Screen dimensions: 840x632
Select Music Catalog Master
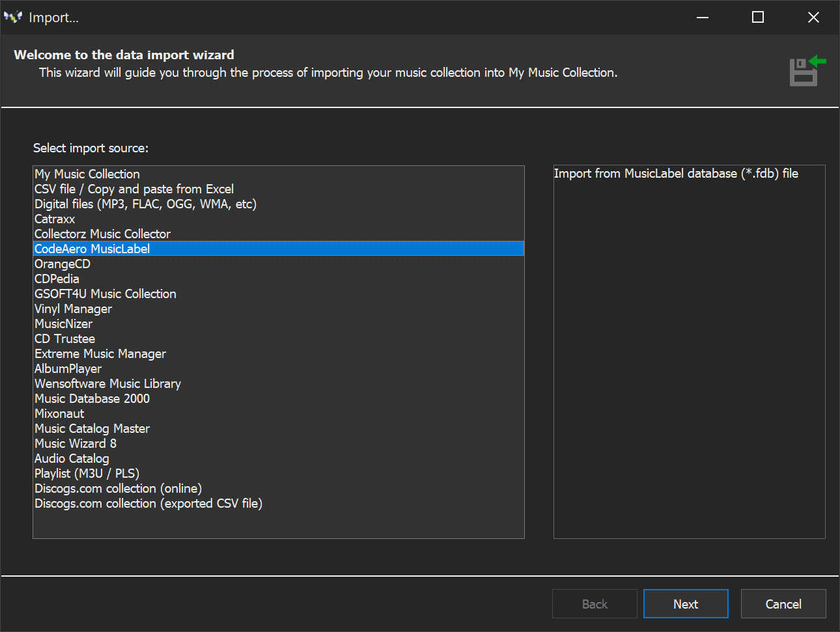pos(279,428)
